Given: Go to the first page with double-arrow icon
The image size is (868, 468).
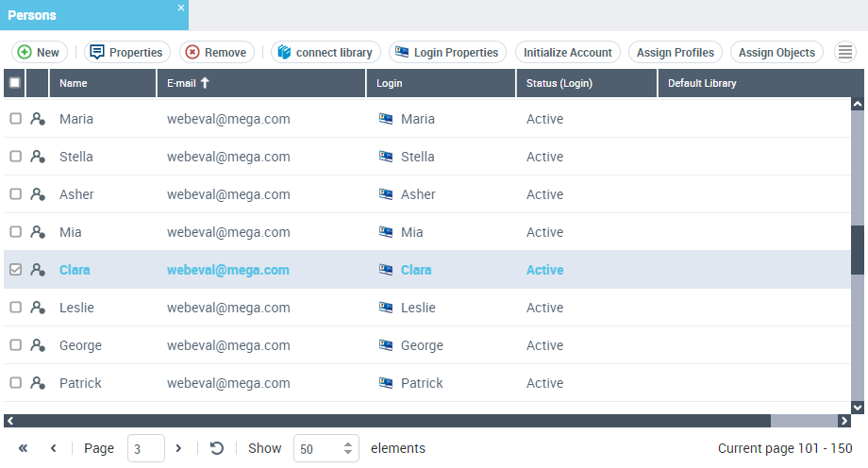Looking at the screenshot, I should click(x=23, y=448).
